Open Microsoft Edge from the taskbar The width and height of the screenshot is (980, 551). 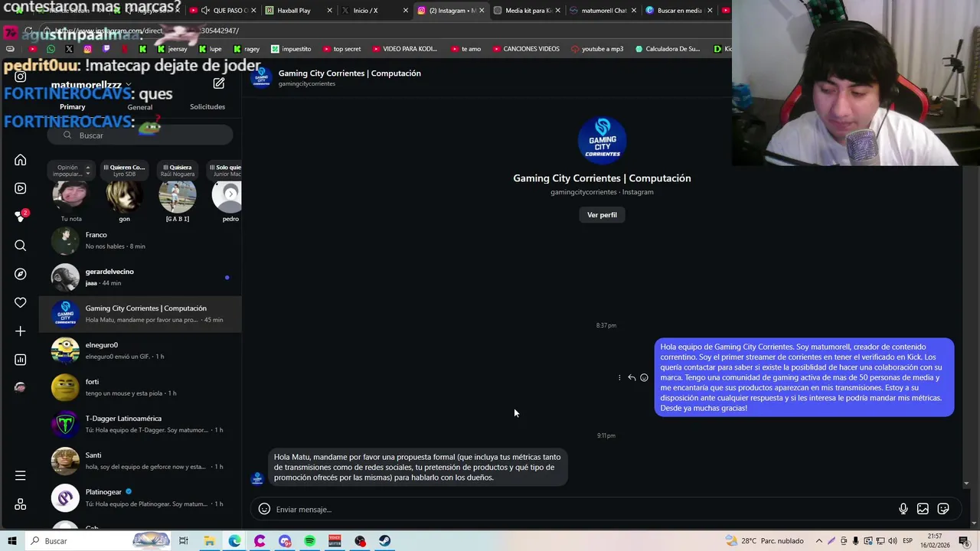(234, 541)
